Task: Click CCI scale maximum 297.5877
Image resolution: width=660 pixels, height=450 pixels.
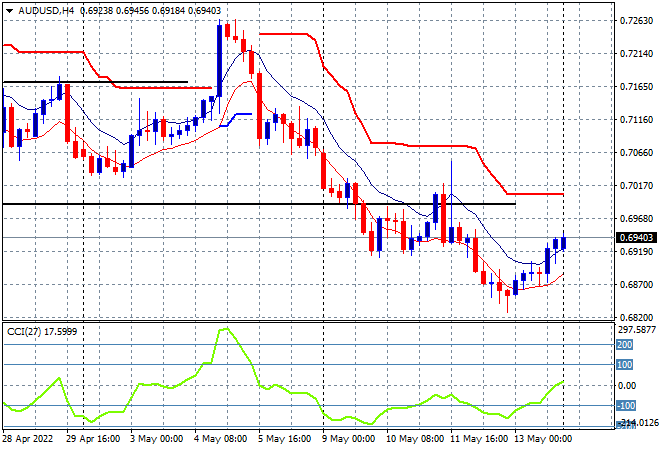Action: (636, 330)
